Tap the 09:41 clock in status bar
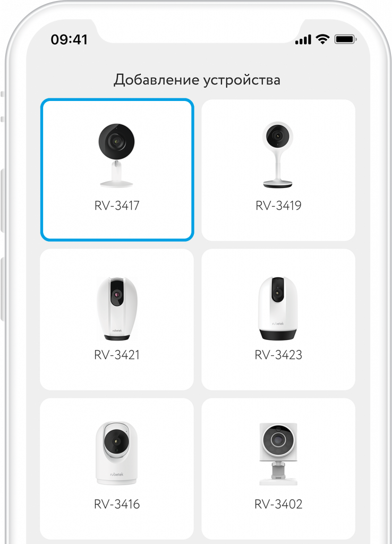The height and width of the screenshot is (544, 392). [69, 39]
